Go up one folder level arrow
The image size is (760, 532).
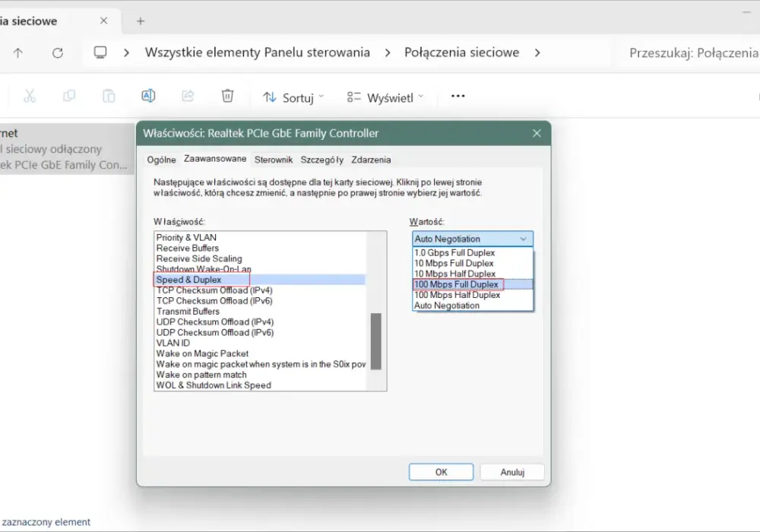pos(18,52)
